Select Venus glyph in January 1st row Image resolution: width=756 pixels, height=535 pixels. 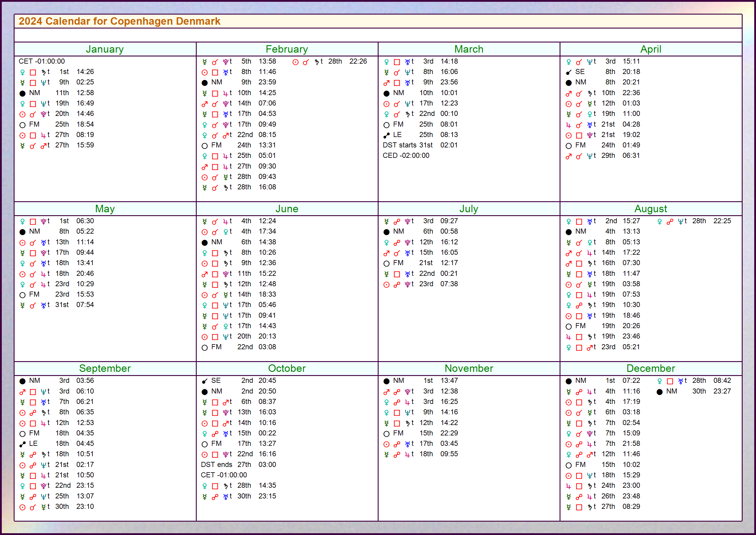(x=22, y=73)
